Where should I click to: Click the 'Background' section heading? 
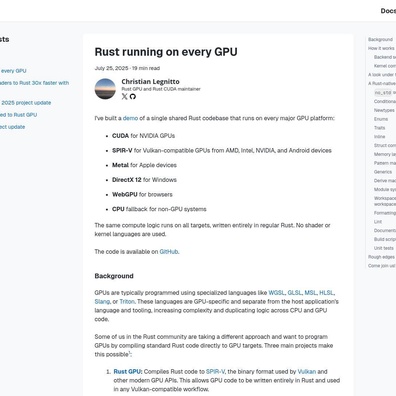coord(114,276)
